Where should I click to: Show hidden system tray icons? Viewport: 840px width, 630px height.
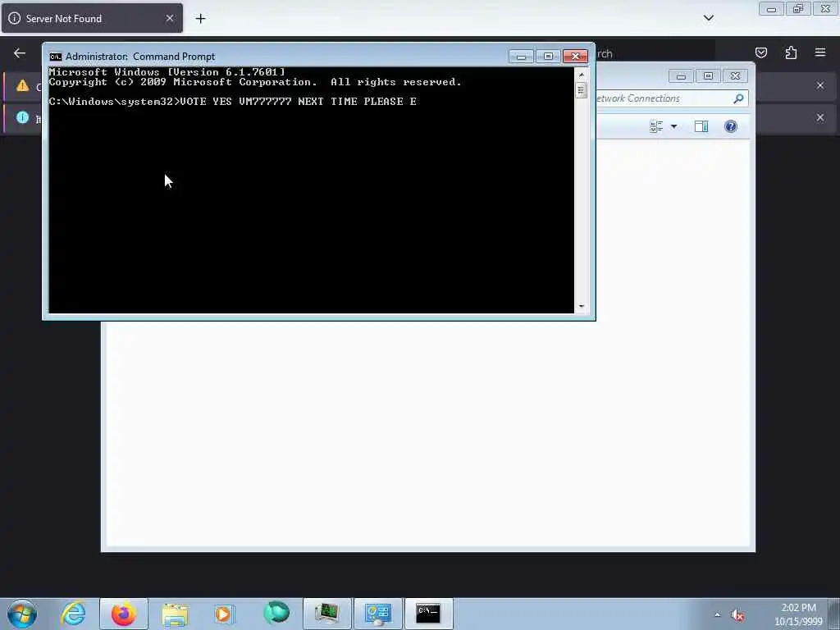pyautogui.click(x=717, y=615)
